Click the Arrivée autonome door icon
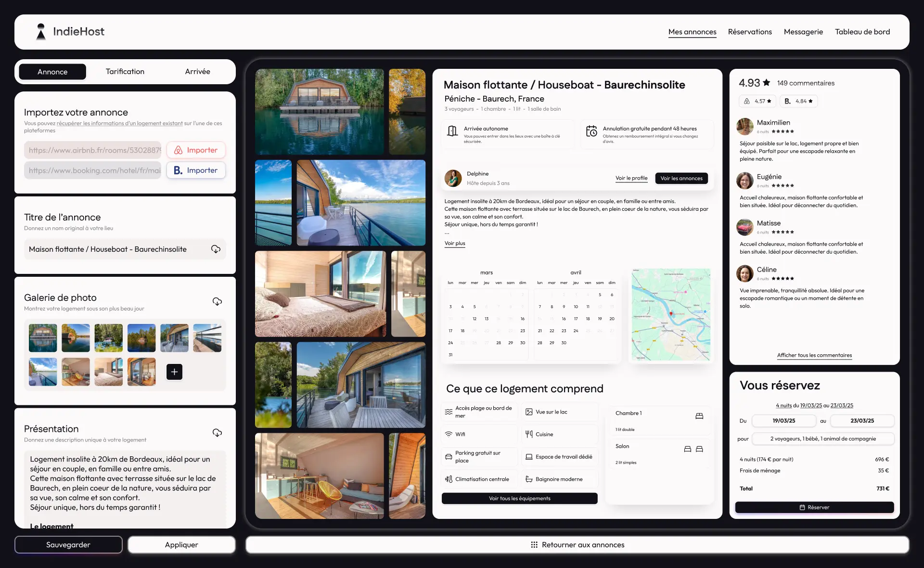This screenshot has width=924, height=568. click(452, 131)
